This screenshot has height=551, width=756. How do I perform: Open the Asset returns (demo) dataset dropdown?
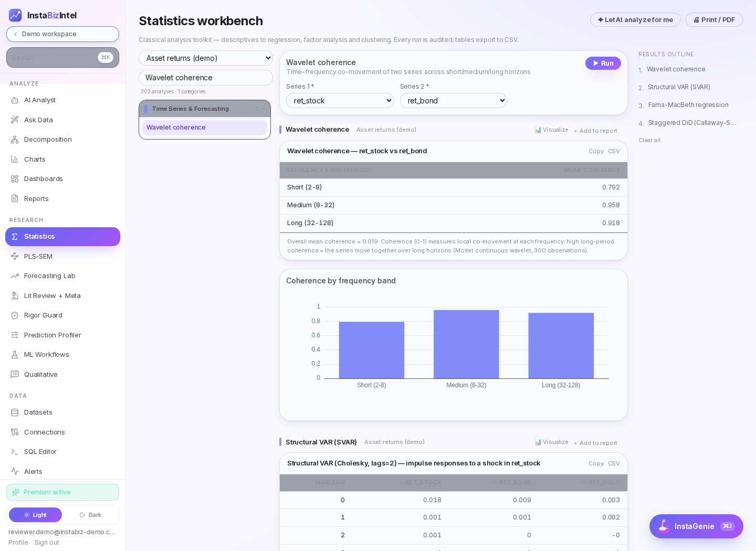point(206,58)
